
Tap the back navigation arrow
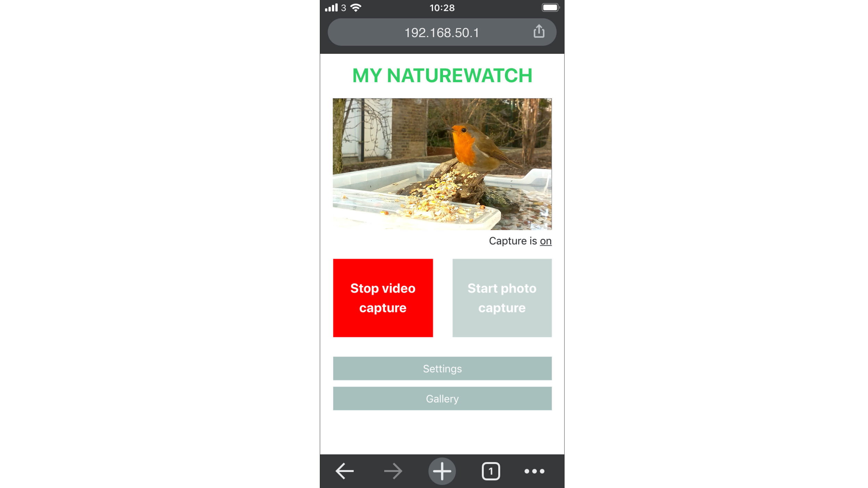[x=344, y=471]
